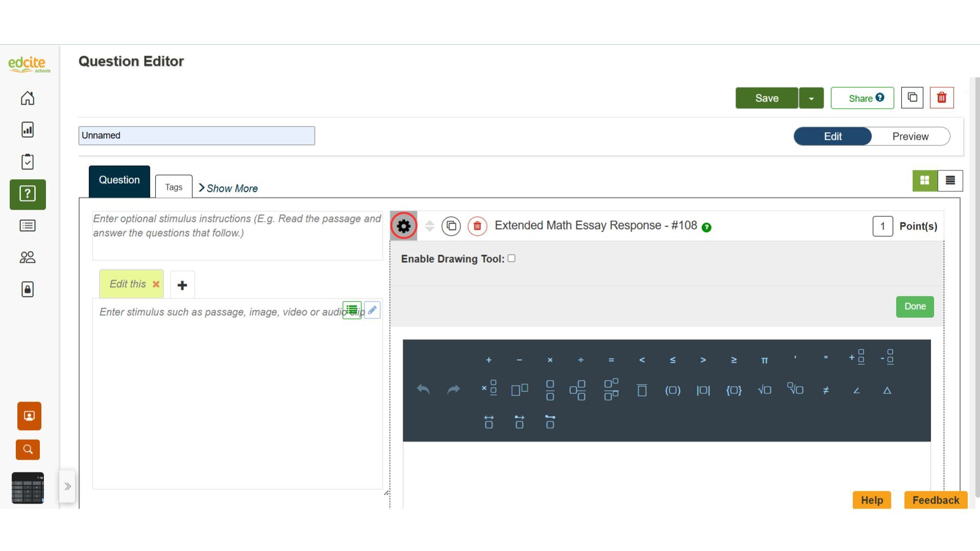The width and height of the screenshot is (980, 551).
Task: Open the home icon in sidebar
Action: 28,98
